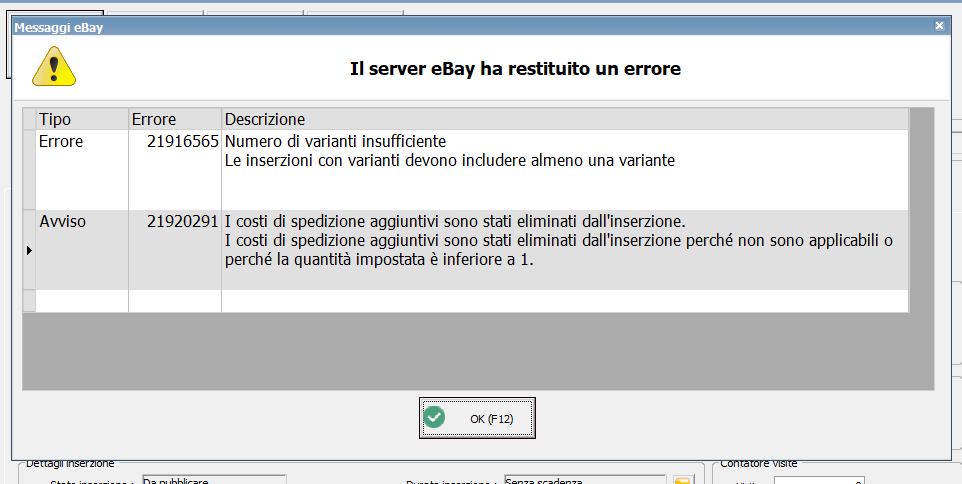Click the Durata inserzione field 'Senza scadenza'
This screenshot has width=962, height=484.
(585, 480)
